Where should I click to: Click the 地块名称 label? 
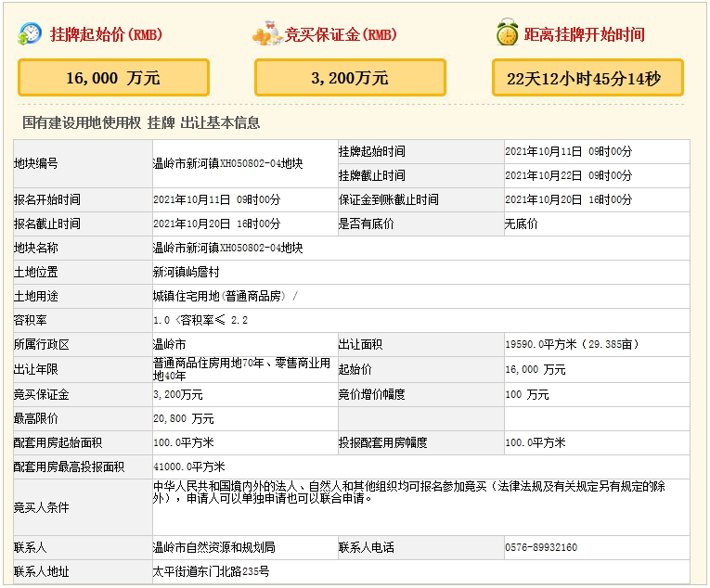(36, 248)
